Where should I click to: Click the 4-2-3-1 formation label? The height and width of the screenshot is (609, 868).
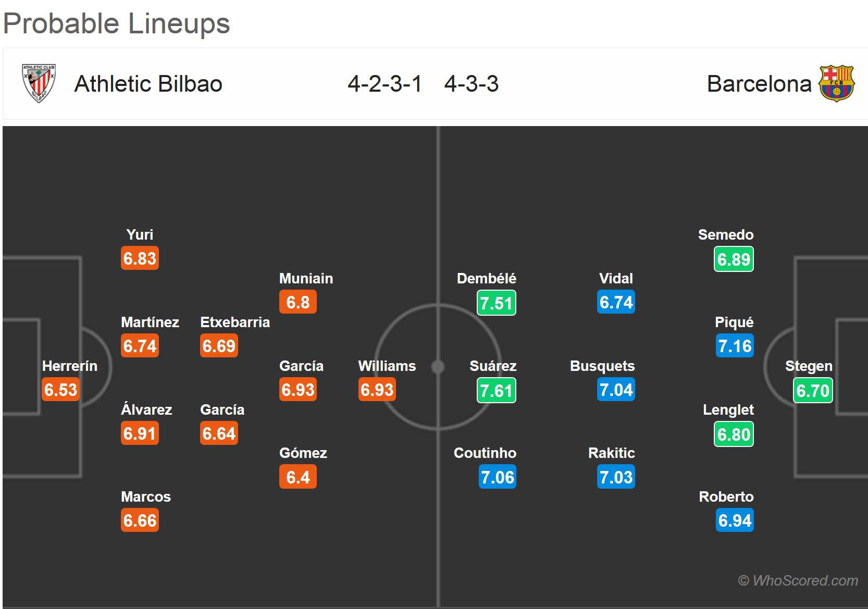385,84
